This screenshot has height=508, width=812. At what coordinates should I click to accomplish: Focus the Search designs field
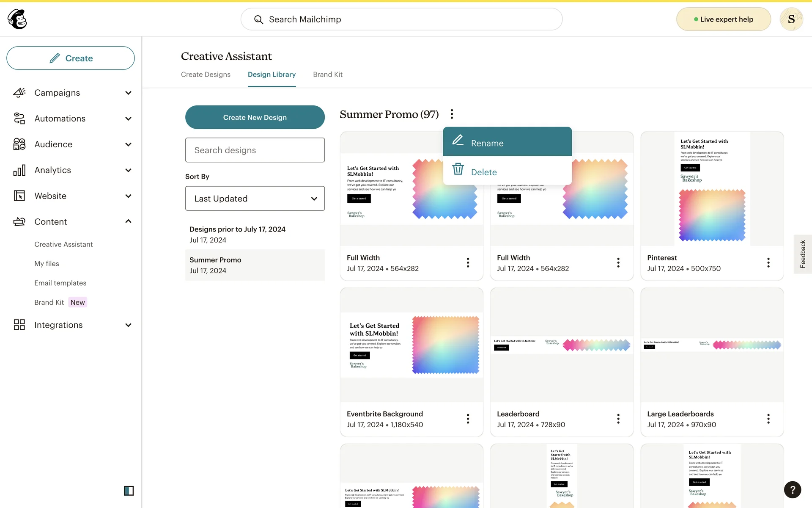coord(255,150)
